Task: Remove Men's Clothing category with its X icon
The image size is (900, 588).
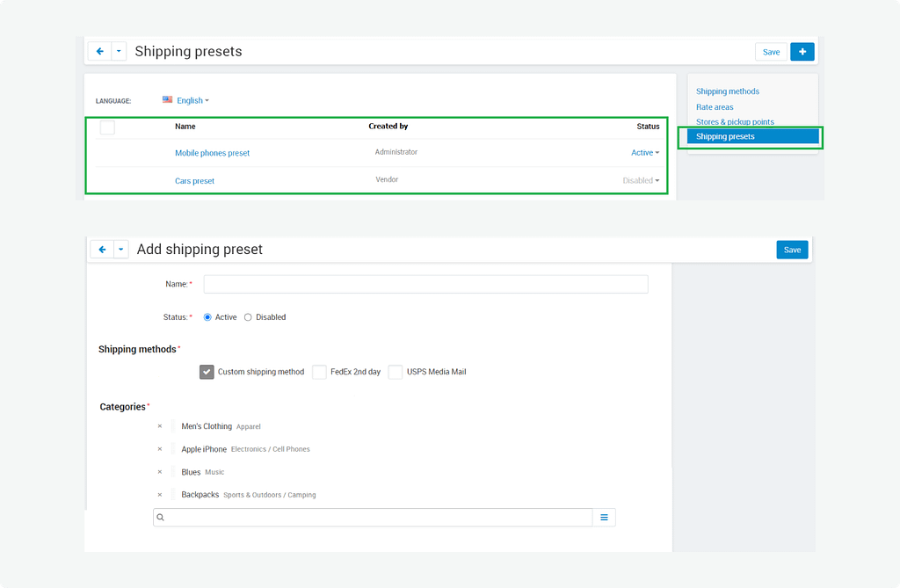Action: tap(159, 426)
